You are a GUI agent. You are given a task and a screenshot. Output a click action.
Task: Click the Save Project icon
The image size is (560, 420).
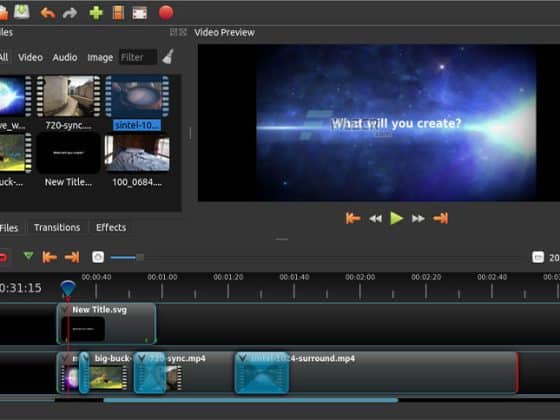(21, 11)
